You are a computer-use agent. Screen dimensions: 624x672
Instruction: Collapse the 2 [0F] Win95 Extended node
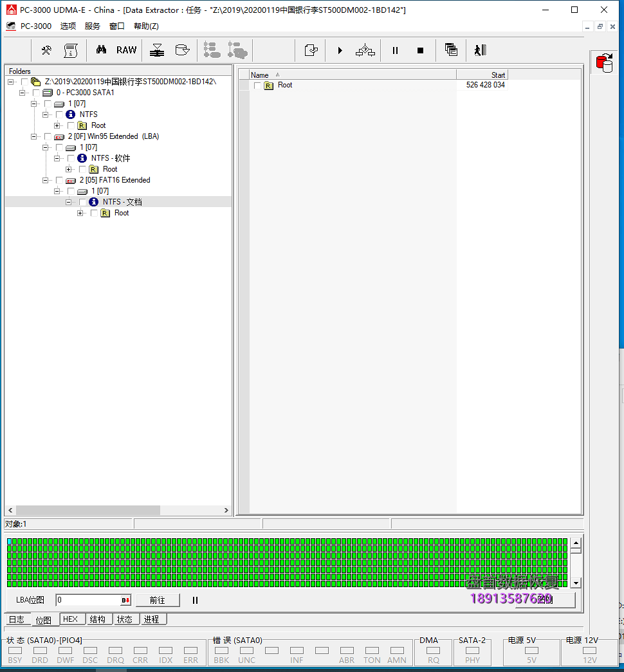(34, 136)
